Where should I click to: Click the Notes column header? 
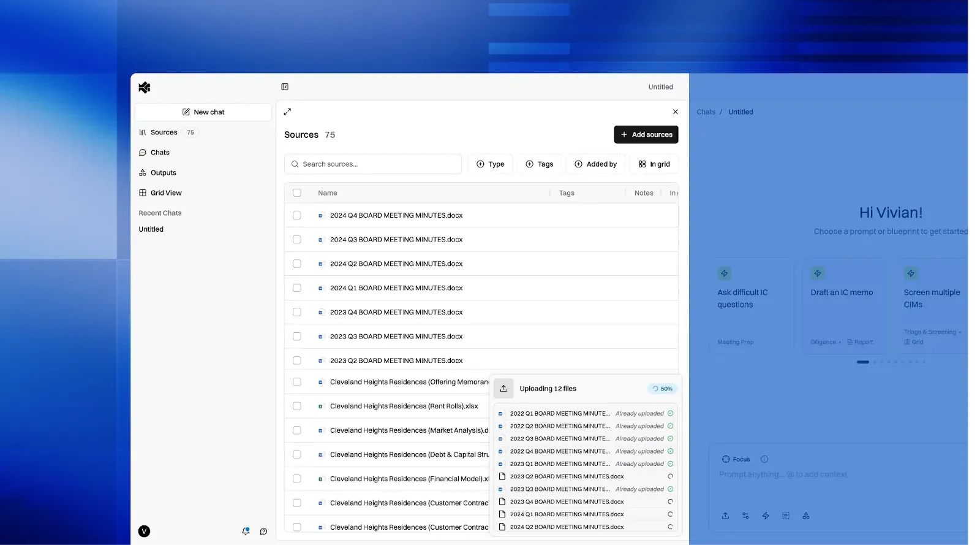(644, 193)
